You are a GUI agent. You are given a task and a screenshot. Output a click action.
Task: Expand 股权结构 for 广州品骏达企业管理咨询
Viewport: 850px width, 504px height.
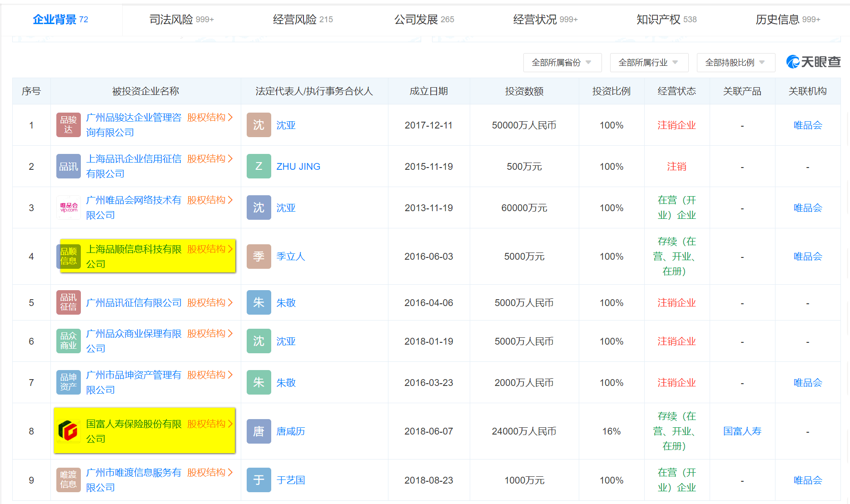[x=210, y=118]
